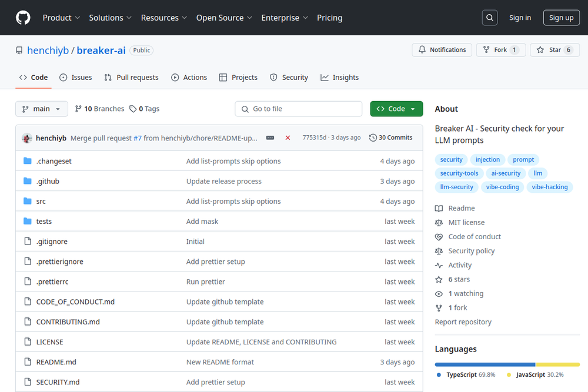Click the henchiyb avatar image
Image resolution: width=588 pixels, height=392 pixels.
click(x=26, y=138)
